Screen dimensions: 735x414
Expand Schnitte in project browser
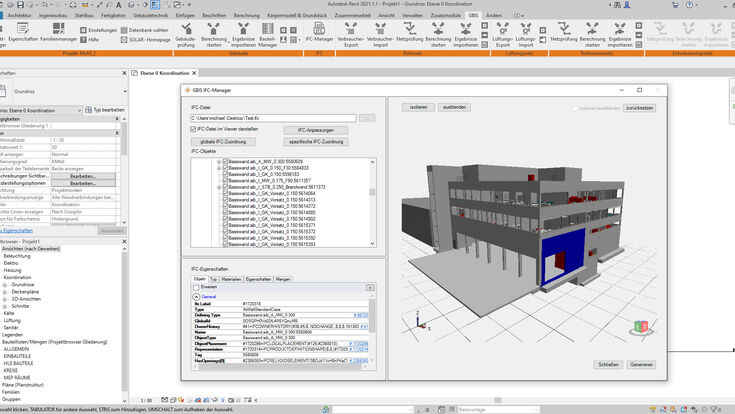pos(5,306)
